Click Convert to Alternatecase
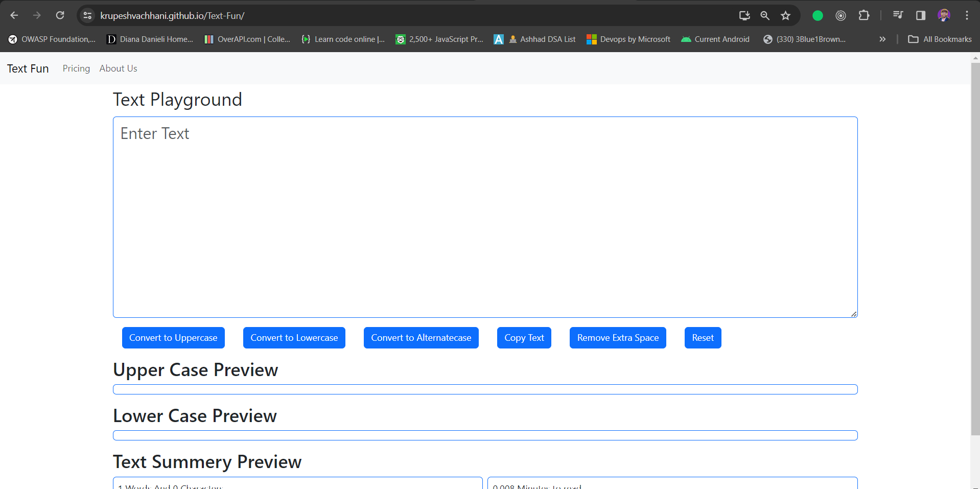This screenshot has height=489, width=980. tap(421, 338)
